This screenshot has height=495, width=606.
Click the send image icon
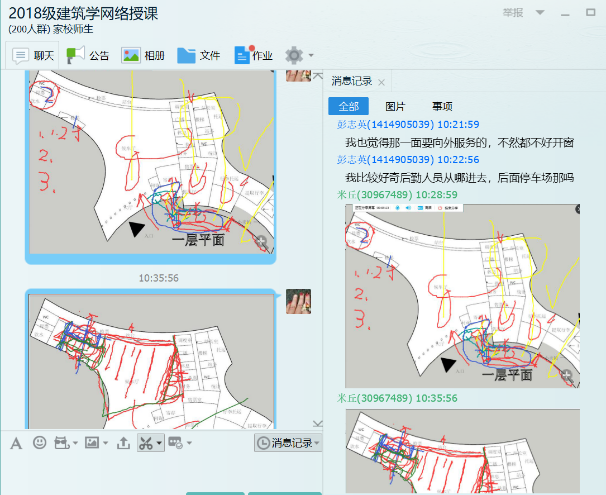(91, 442)
